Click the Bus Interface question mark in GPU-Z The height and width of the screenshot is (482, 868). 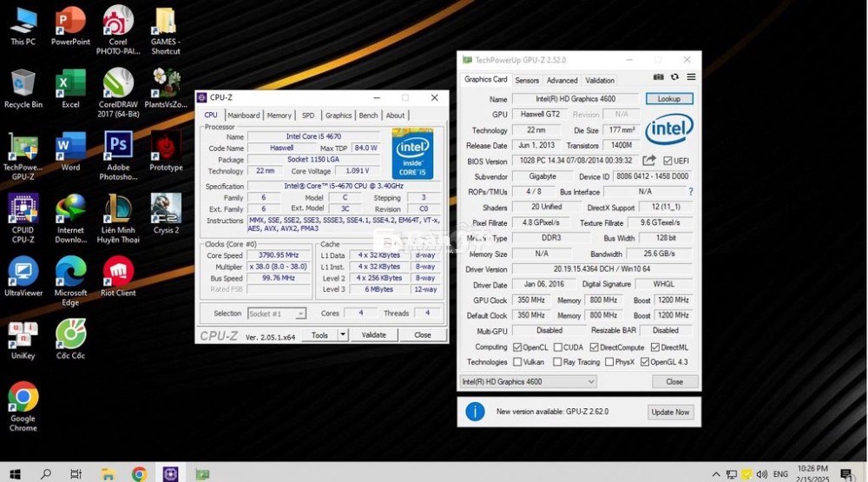pos(691,192)
